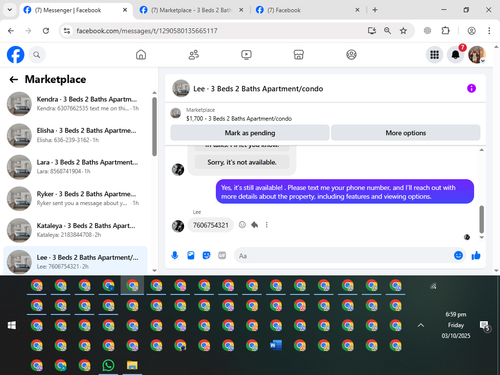Bookmark this page with the star

(403, 31)
